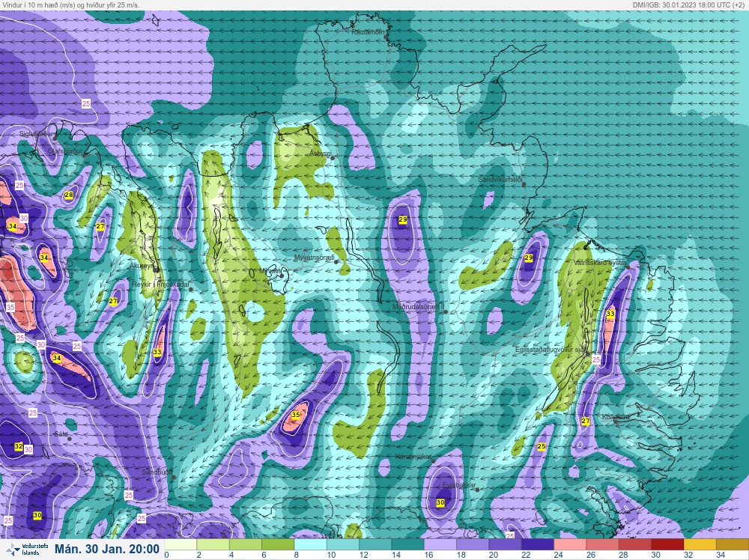The width and height of the screenshot is (749, 560).
Task: Click the Ásbyrgi station label
Action: tap(320, 153)
